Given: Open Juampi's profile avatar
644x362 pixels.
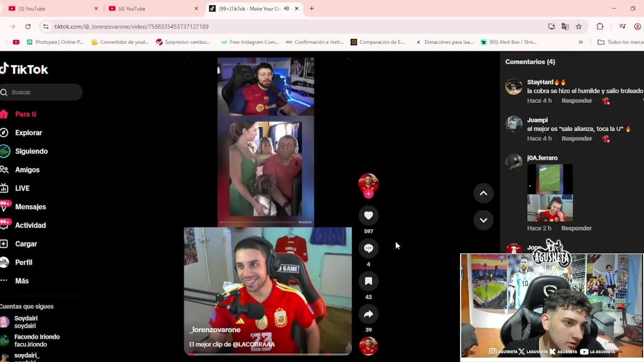Looking at the screenshot, I should coord(514,124).
